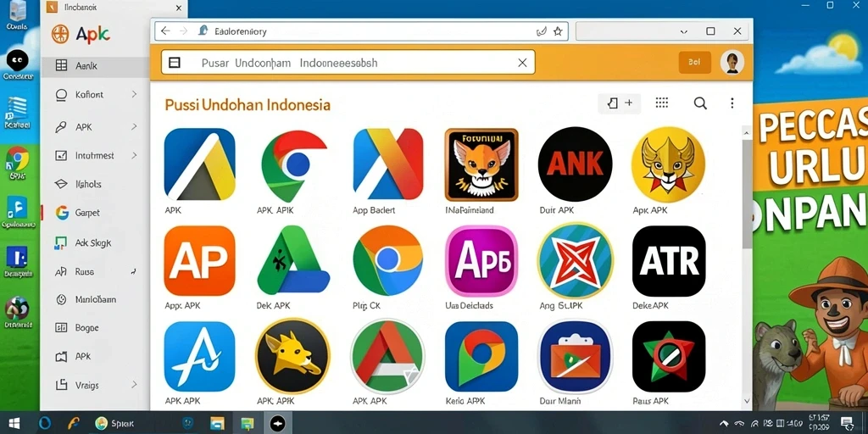Open the 'Paus APK' star icon

tap(669, 357)
